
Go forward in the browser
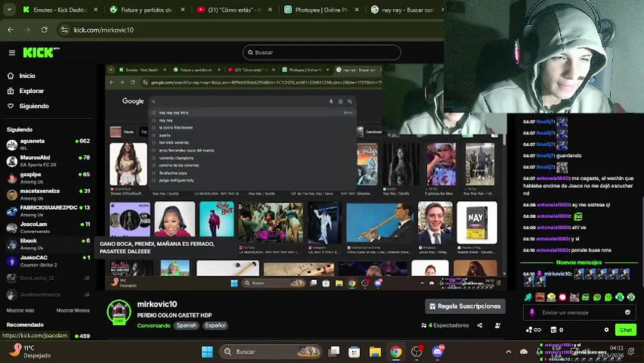tap(27, 30)
